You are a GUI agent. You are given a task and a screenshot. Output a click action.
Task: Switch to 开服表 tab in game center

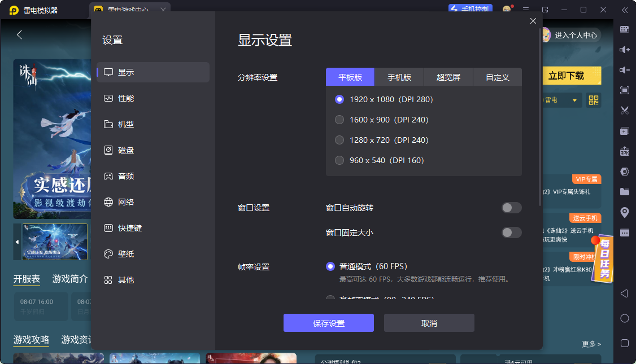point(27,279)
